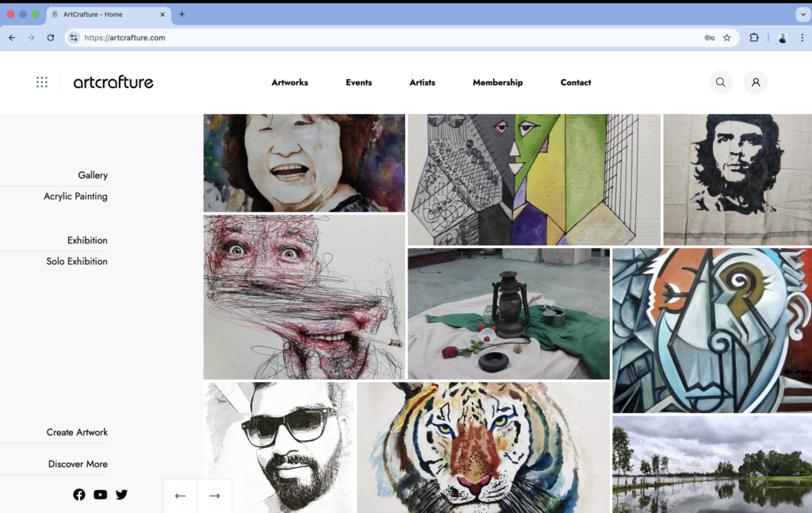The image size is (812, 513).
Task: Open the user account icon
Action: [x=756, y=82]
